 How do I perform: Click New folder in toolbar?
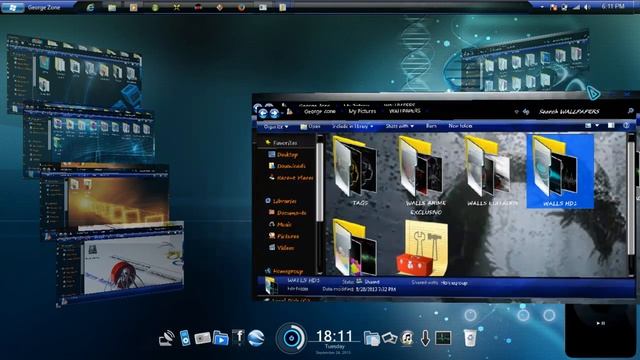[x=460, y=126]
